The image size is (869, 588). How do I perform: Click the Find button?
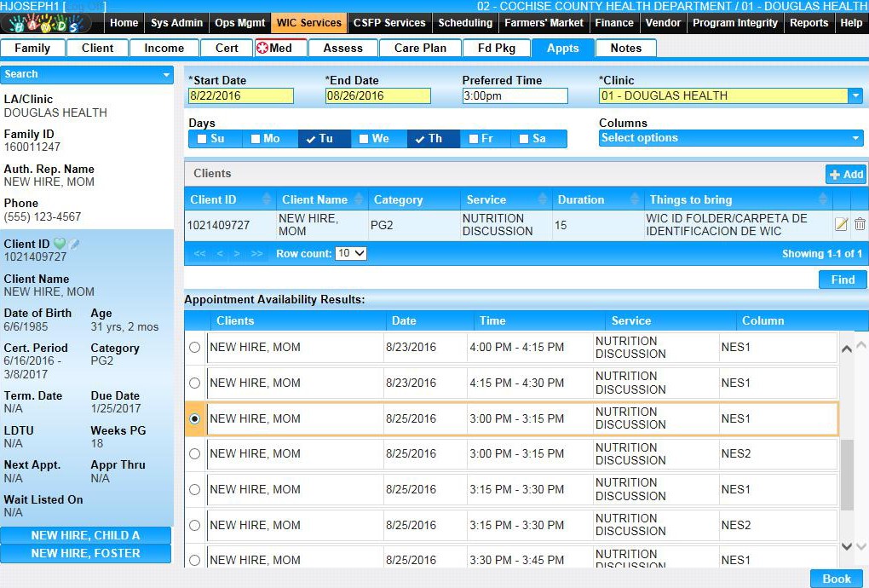[x=842, y=280]
